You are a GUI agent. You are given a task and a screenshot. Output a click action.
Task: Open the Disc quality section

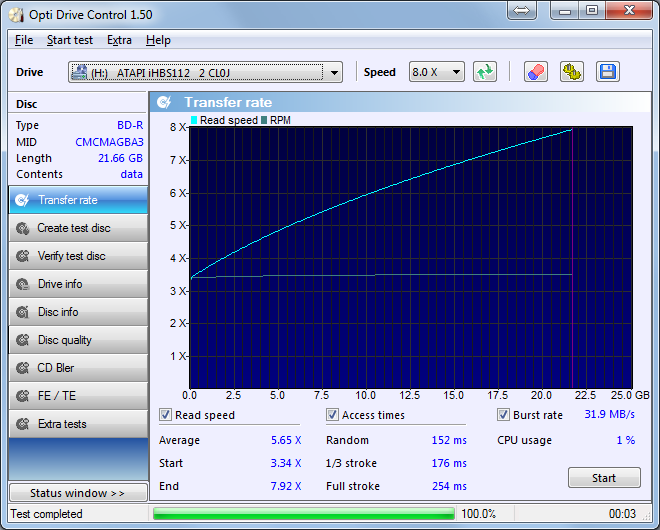(x=78, y=340)
